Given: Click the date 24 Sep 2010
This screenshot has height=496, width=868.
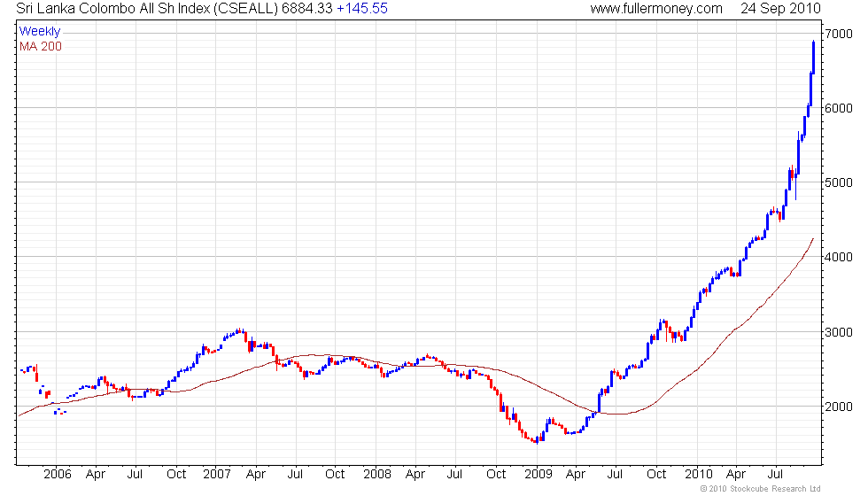Looking at the screenshot, I should 780,8.
